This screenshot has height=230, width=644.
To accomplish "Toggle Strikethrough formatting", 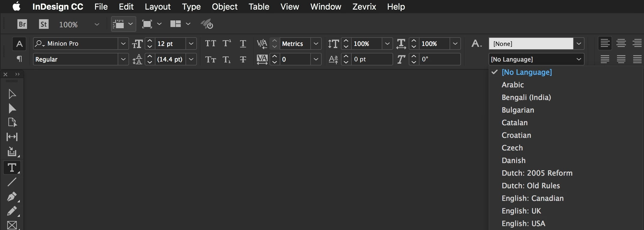I will pos(243,59).
